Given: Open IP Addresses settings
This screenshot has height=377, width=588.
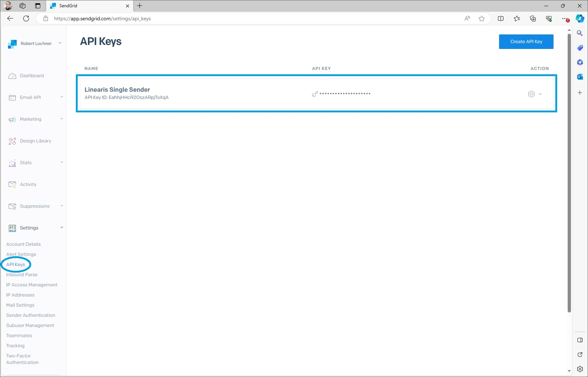Looking at the screenshot, I should [20, 295].
